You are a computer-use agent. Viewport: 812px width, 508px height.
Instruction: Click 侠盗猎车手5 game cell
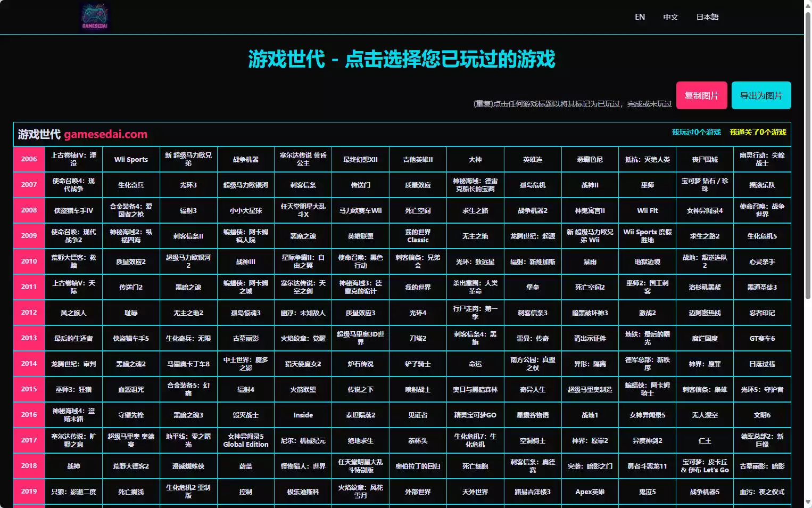point(131,338)
